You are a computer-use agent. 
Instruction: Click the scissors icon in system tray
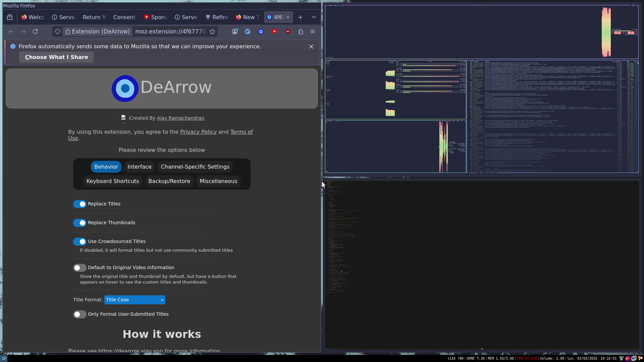[x=621, y=358]
